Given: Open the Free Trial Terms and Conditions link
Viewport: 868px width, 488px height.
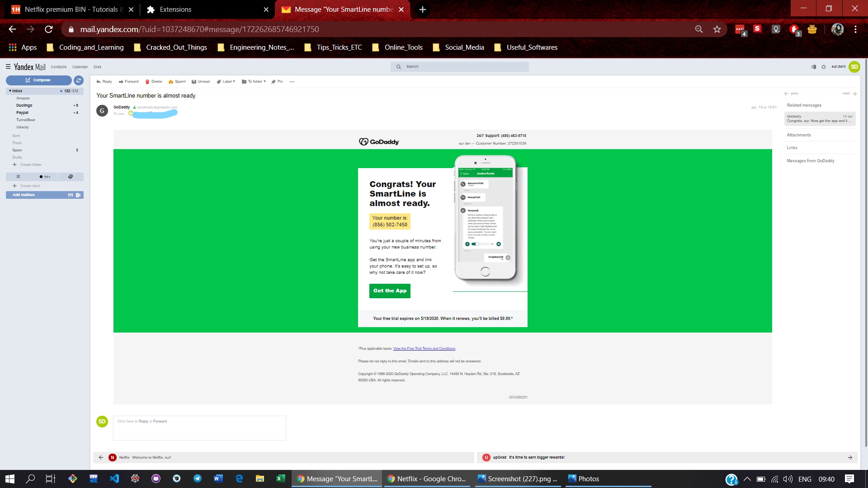Looking at the screenshot, I should (x=424, y=348).
